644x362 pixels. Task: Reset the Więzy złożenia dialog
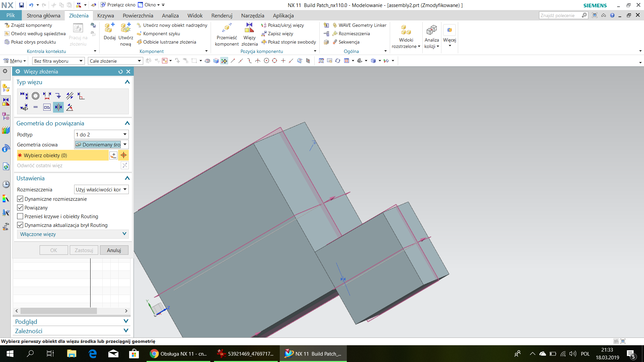pos(120,71)
